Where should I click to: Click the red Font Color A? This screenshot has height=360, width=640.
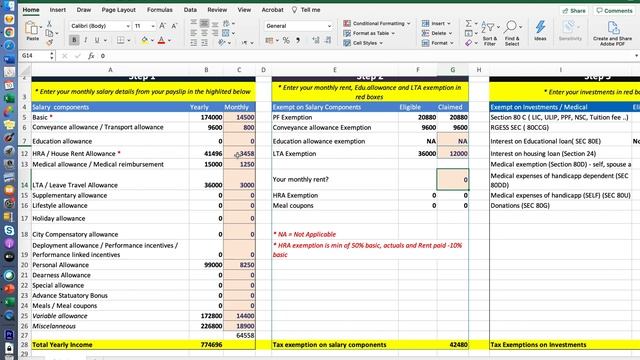tap(161, 40)
